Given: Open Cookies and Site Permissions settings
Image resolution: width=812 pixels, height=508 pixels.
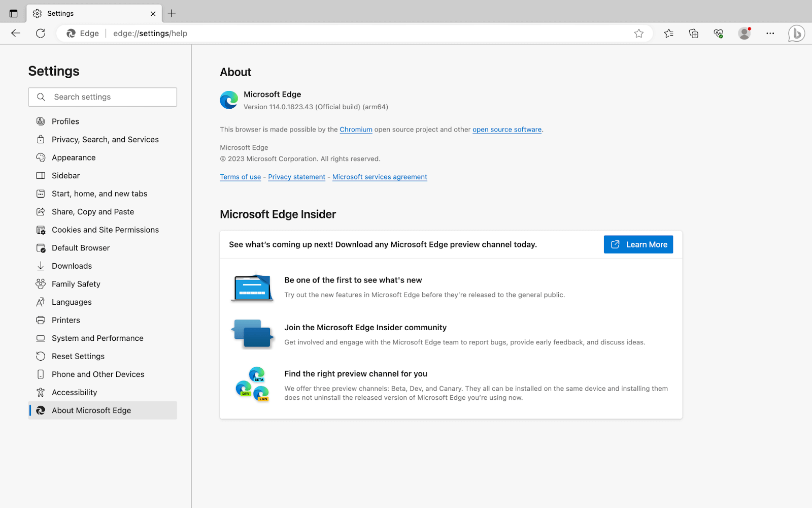Looking at the screenshot, I should click(x=105, y=230).
